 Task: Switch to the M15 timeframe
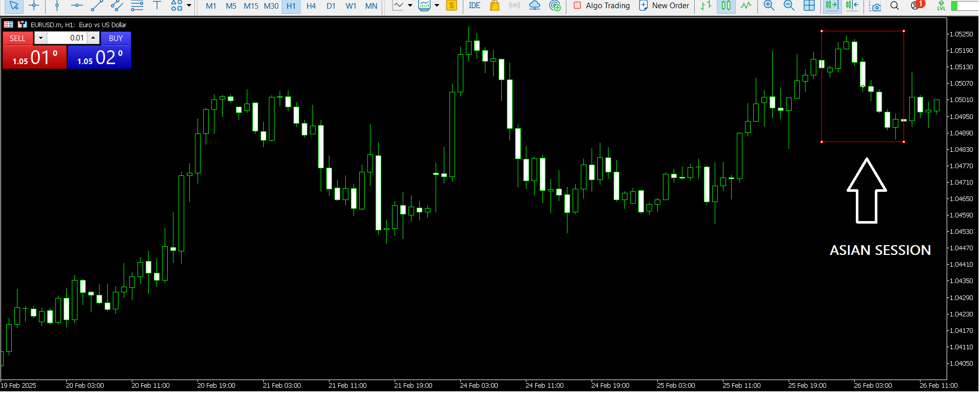click(251, 6)
